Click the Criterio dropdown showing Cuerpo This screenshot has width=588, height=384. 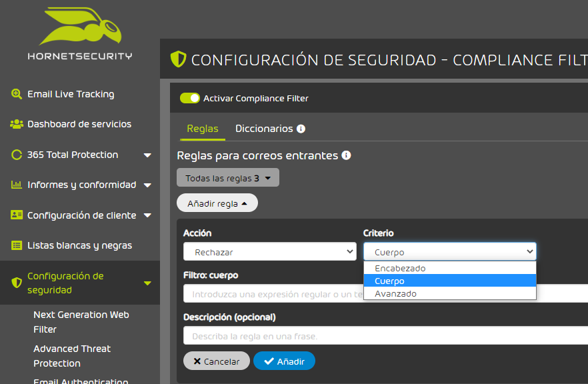450,251
